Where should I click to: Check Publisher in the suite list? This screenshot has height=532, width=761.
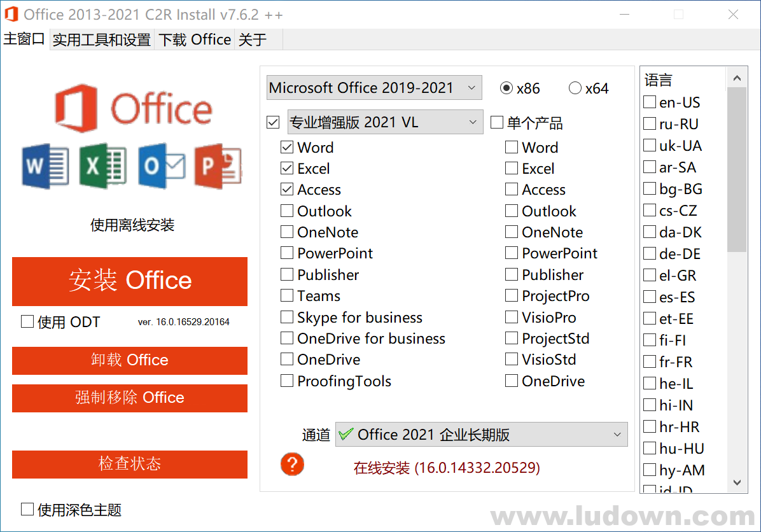287,274
